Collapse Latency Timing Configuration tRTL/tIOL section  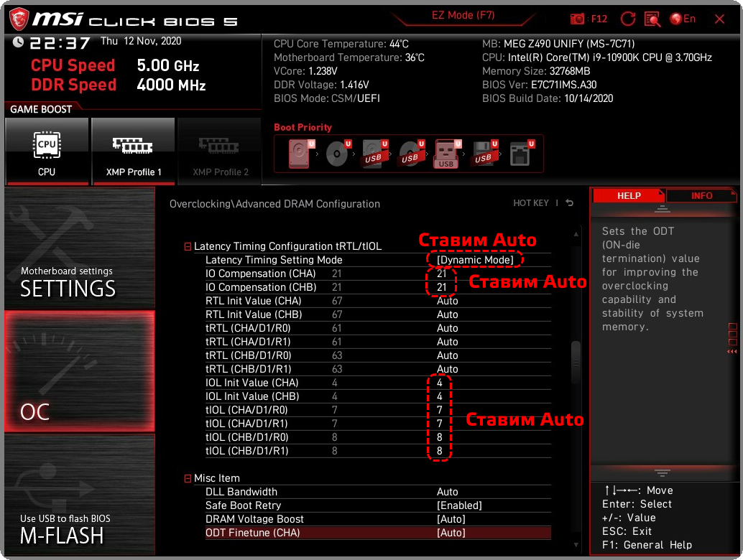coord(188,246)
